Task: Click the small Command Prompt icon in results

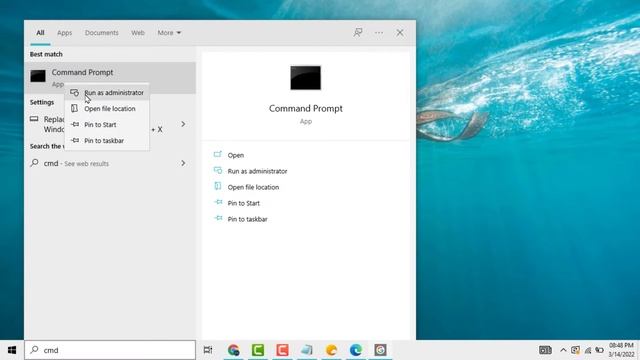Action: [38, 76]
